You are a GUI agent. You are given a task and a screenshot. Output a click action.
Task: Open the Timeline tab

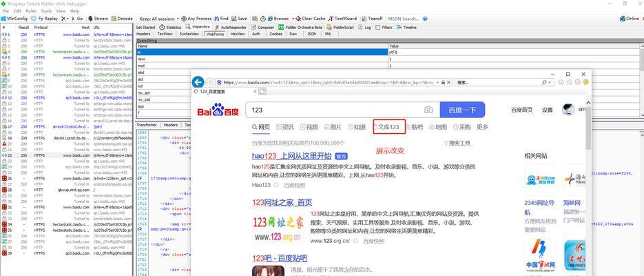[x=406, y=27]
